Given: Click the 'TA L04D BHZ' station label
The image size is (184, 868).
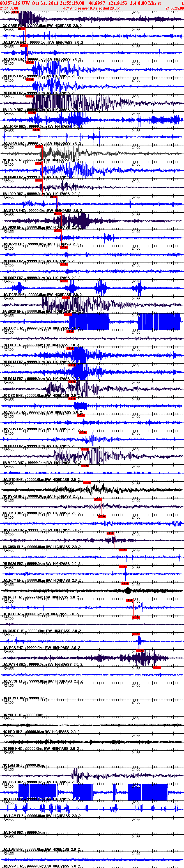Looking at the screenshot, I should [13, 110].
